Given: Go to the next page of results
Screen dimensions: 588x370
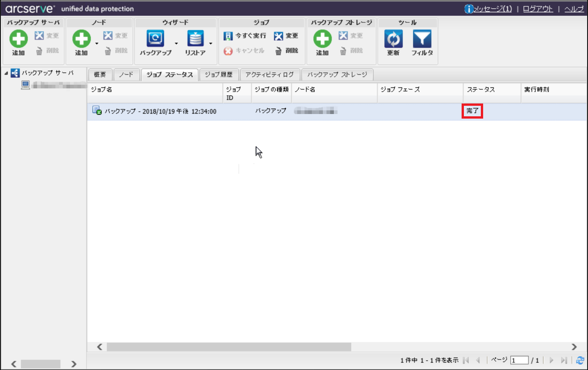Looking at the screenshot, I should pyautogui.click(x=552, y=360).
